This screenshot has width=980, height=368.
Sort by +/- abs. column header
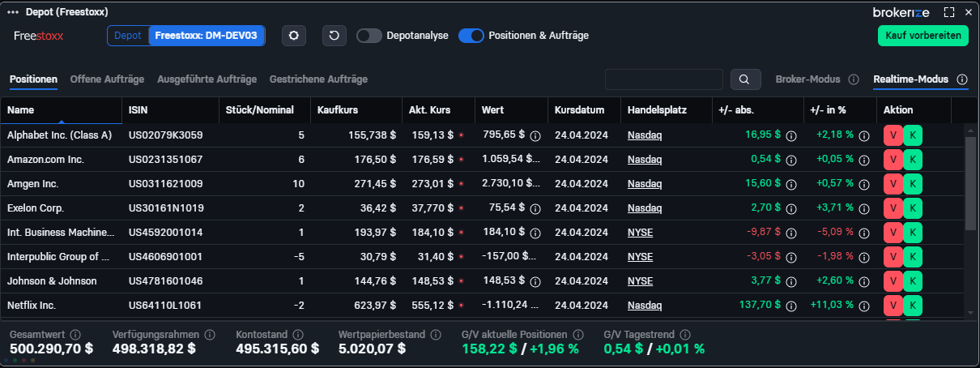[x=757, y=110]
